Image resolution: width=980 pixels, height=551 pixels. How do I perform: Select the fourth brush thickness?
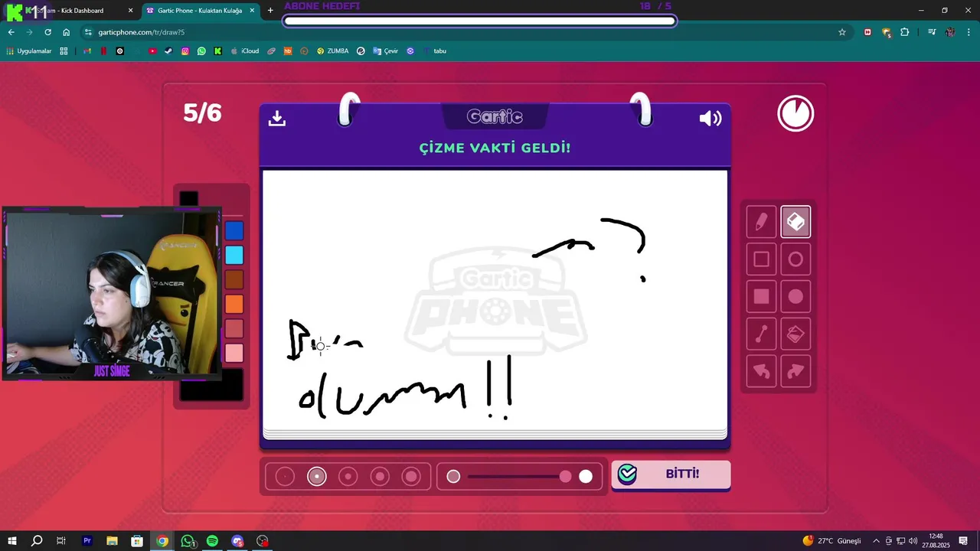point(380,477)
